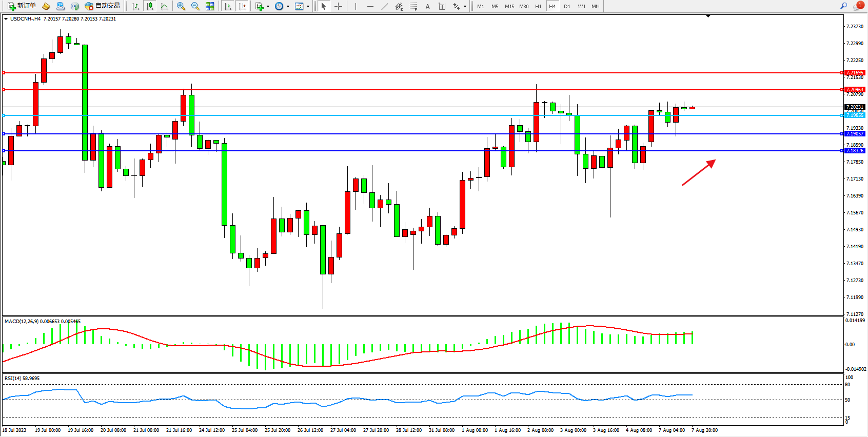The width and height of the screenshot is (868, 437).
Task: Select the trendline drawing tool
Action: [385, 6]
